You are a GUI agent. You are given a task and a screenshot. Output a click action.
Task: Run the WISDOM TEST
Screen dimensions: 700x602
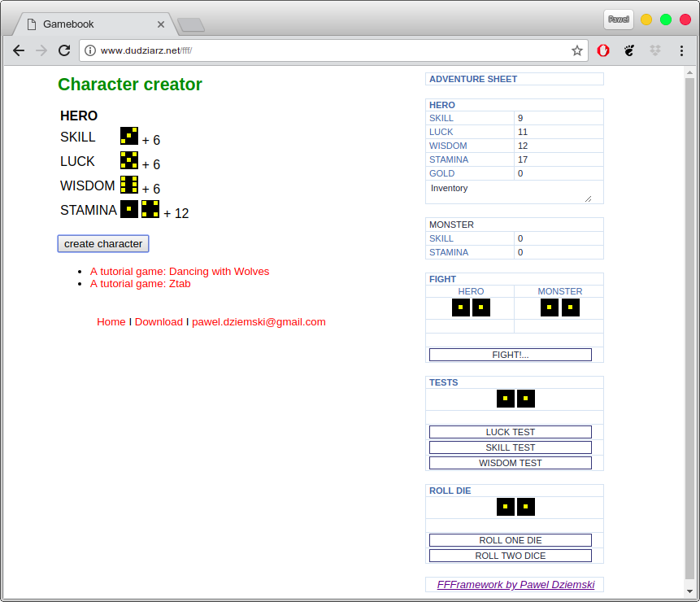tap(510, 463)
